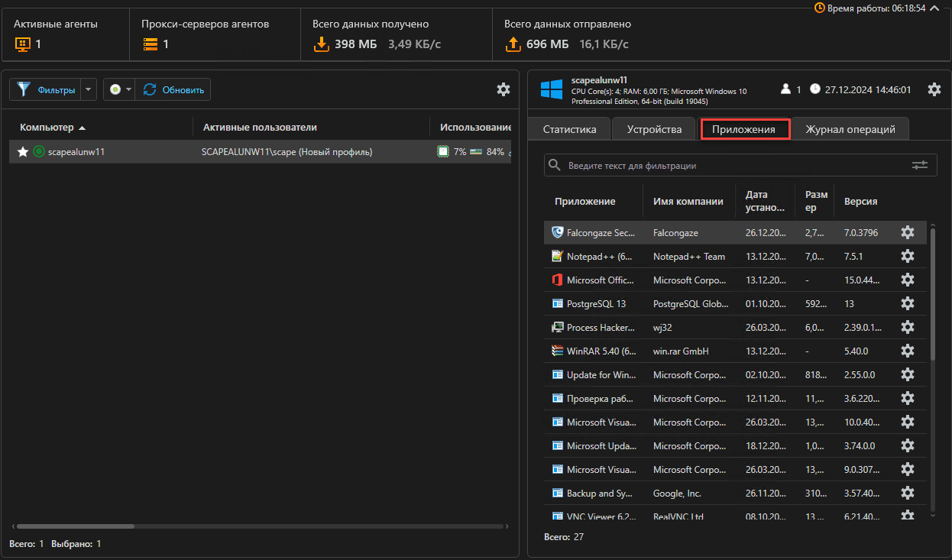Click the Windows logo in agent header
The width and height of the screenshot is (952, 560).
pos(552,89)
